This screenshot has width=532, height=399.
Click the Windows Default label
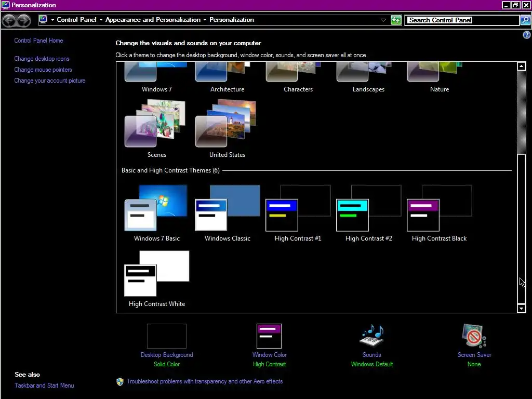point(372,364)
